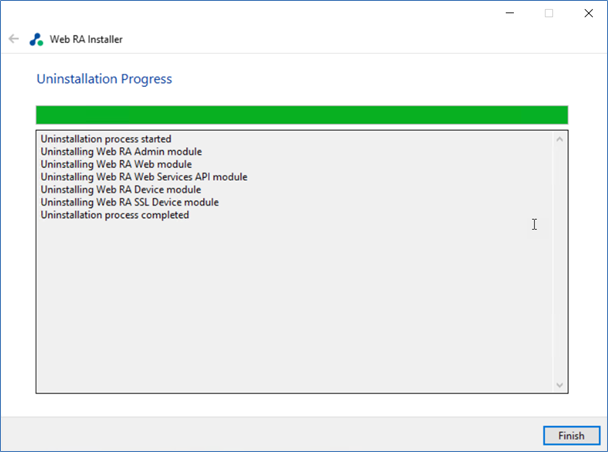
Task: Click the Web RA Installer logo icon
Action: pyautogui.click(x=36, y=40)
